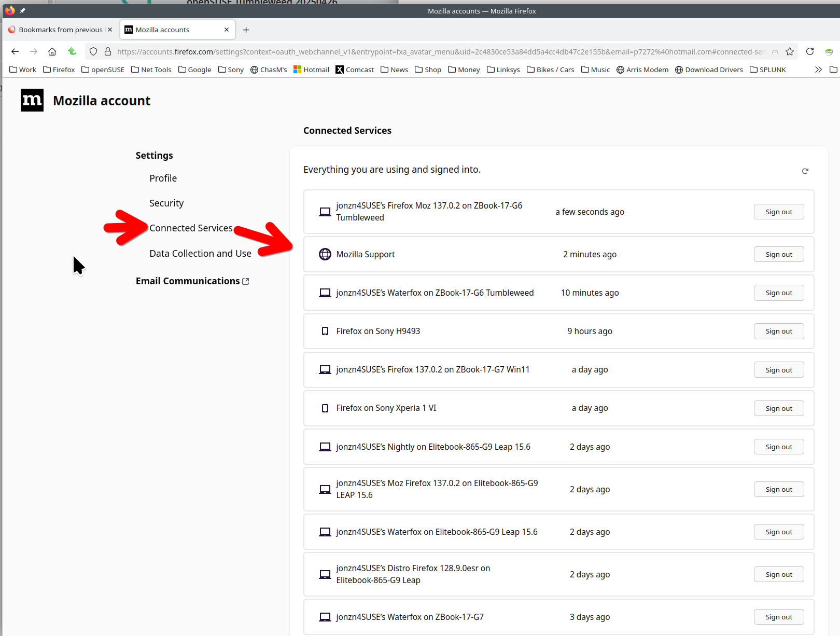The height and width of the screenshot is (636, 840).
Task: Open the Money bookmarks folder
Action: pos(464,70)
